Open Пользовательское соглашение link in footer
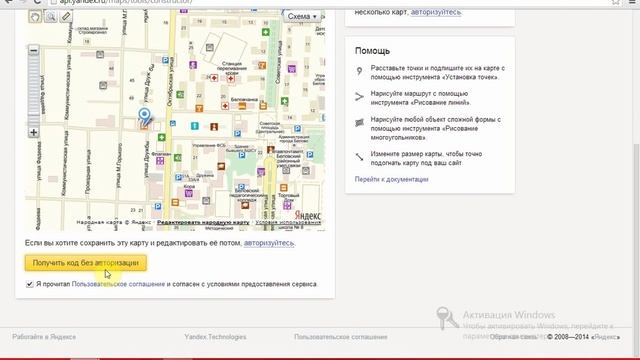640x360 pixels. coord(340,337)
